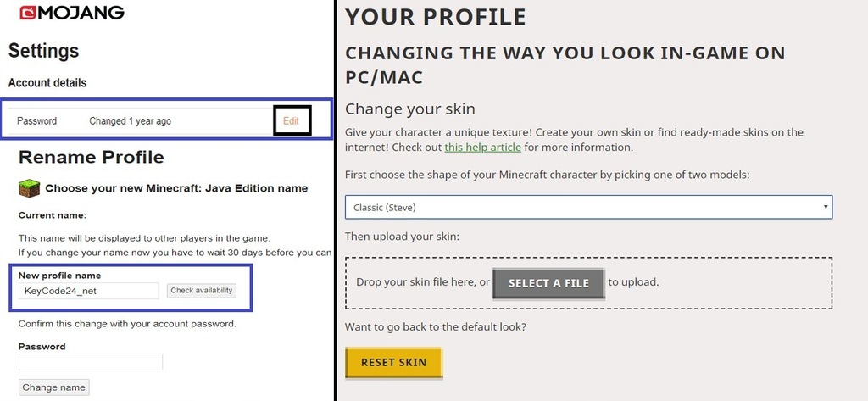Screen dimensions: 868x401
Task: Click the Account details heading
Action: (x=47, y=83)
